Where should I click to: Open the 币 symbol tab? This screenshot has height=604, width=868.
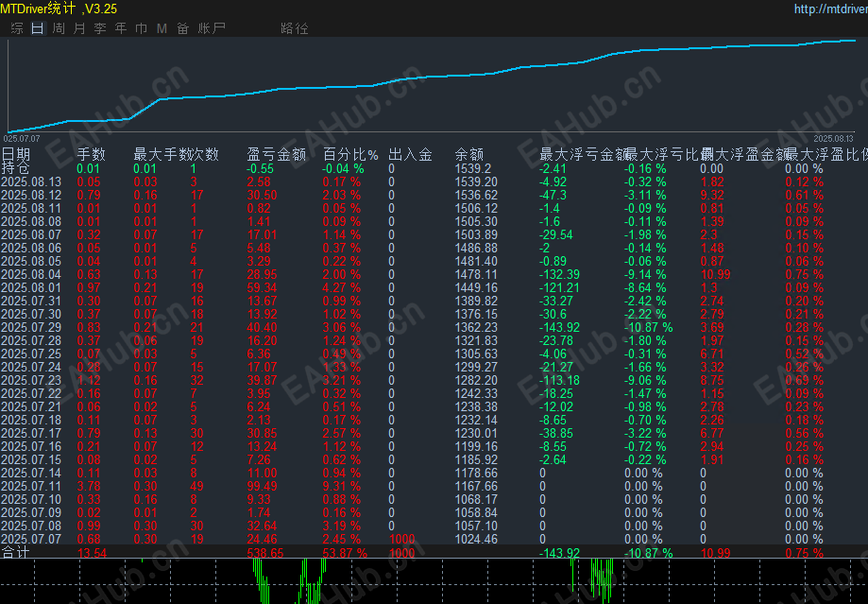point(141,28)
